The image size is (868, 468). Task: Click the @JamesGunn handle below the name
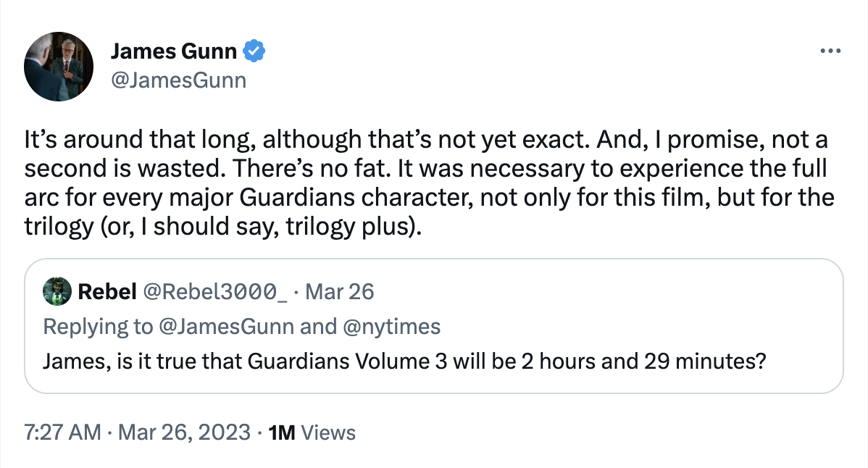[x=178, y=80]
